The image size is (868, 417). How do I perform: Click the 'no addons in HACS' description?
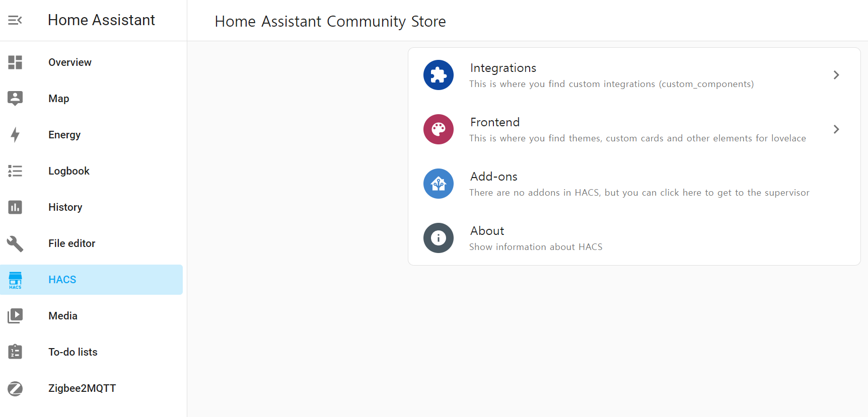(639, 193)
